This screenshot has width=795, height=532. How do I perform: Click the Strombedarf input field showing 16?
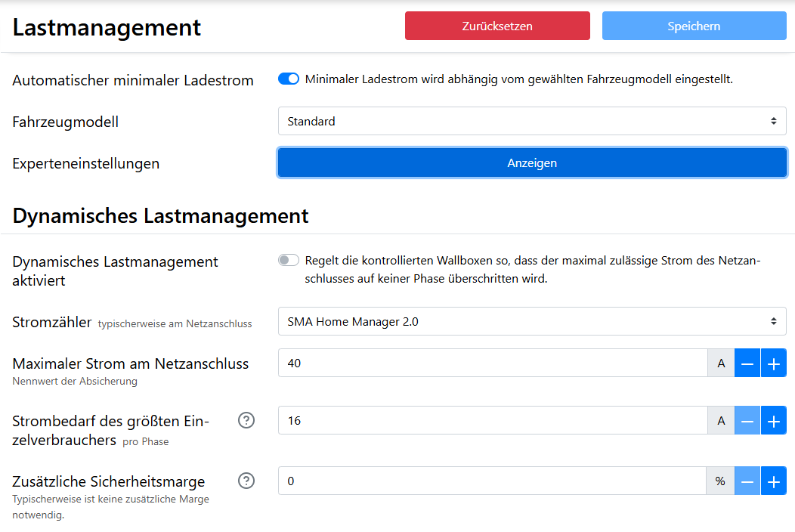(x=493, y=420)
